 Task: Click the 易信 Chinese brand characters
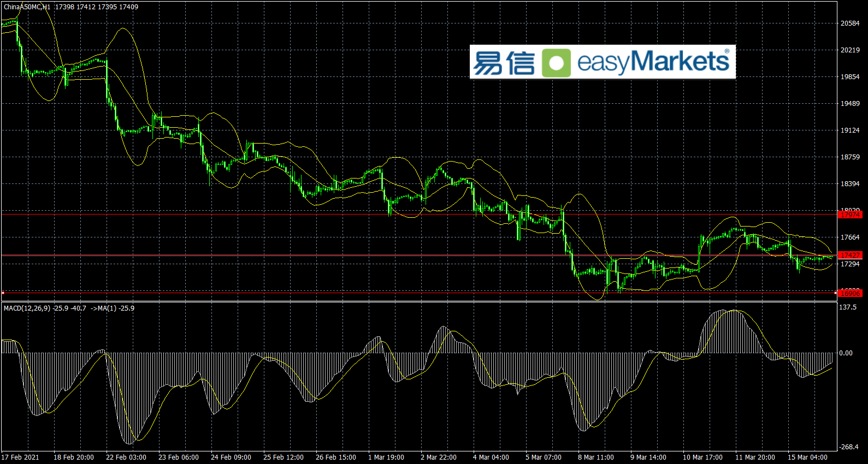pos(503,62)
